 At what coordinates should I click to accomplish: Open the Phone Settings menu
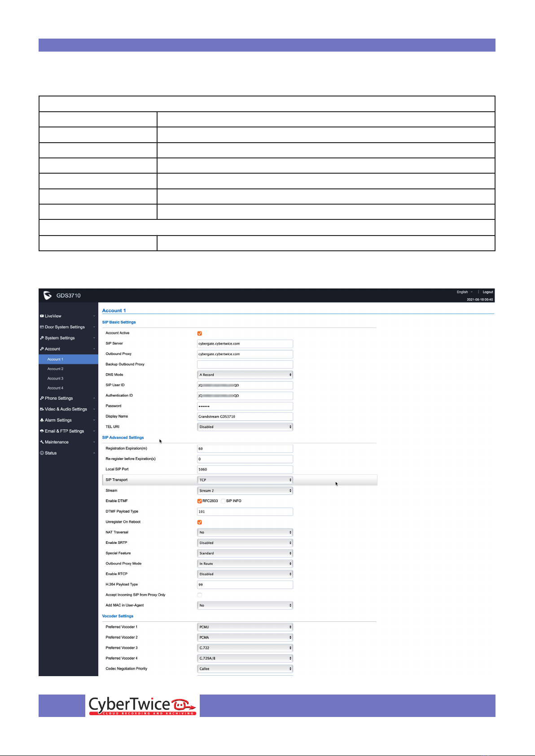tap(59, 398)
